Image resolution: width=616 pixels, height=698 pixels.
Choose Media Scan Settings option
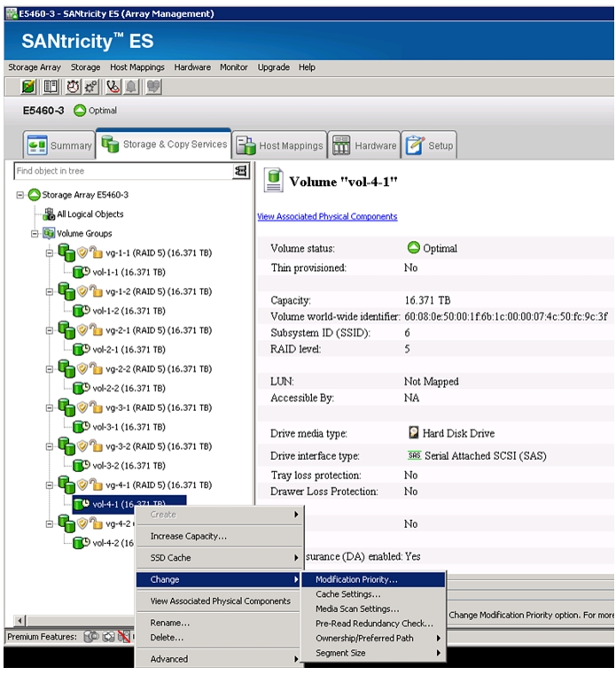(x=374, y=609)
